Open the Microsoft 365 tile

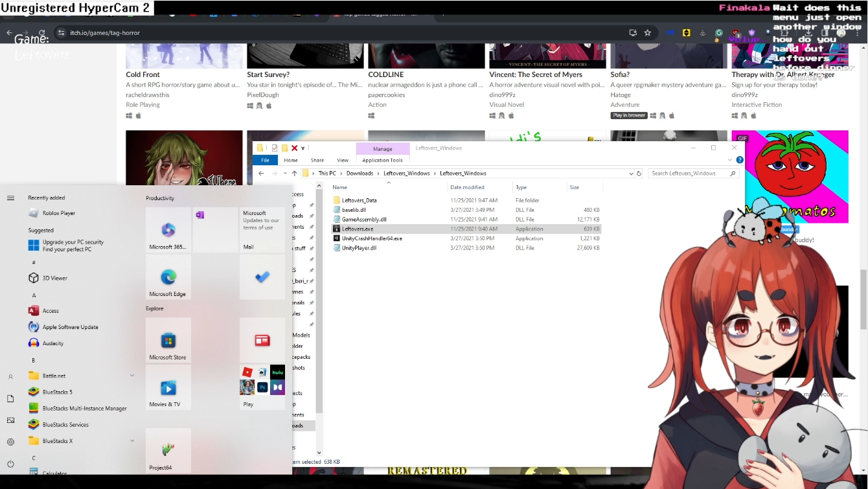[168, 230]
